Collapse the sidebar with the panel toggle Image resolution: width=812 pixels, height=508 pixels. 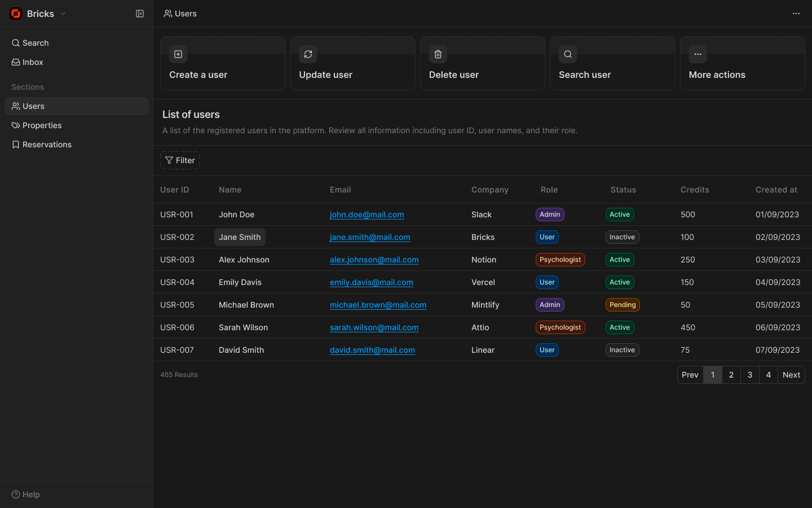(139, 14)
